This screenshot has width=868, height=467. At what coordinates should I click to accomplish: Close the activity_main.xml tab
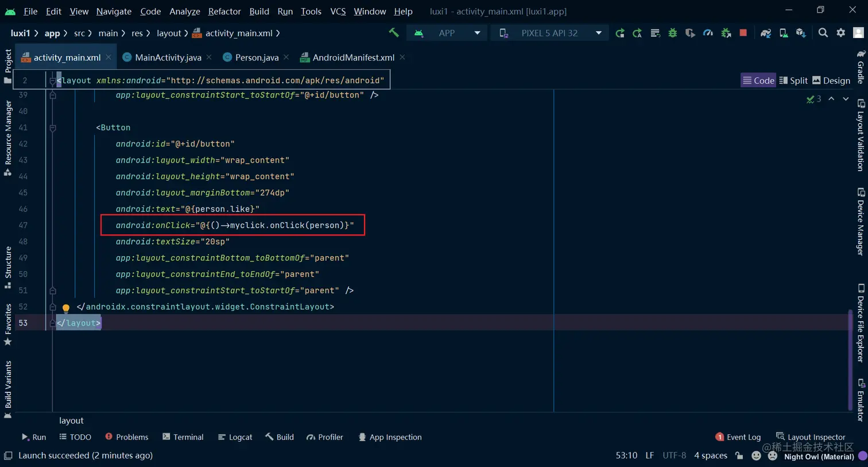108,57
